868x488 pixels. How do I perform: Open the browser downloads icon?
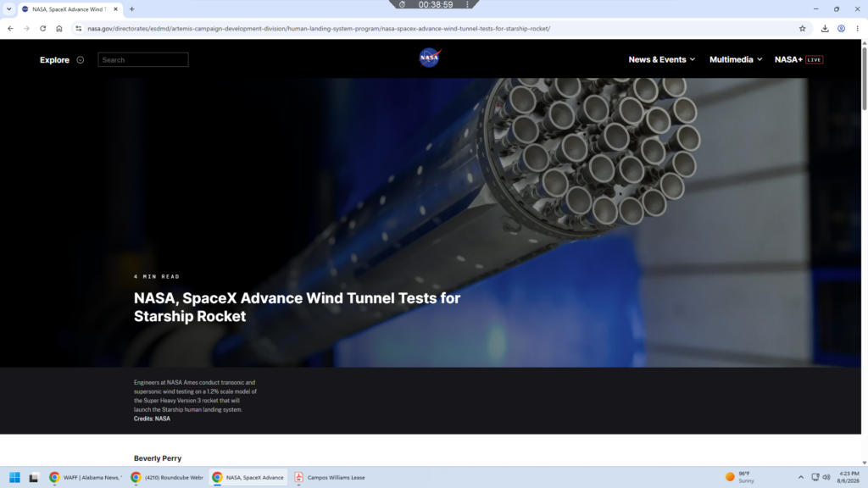[825, 28]
